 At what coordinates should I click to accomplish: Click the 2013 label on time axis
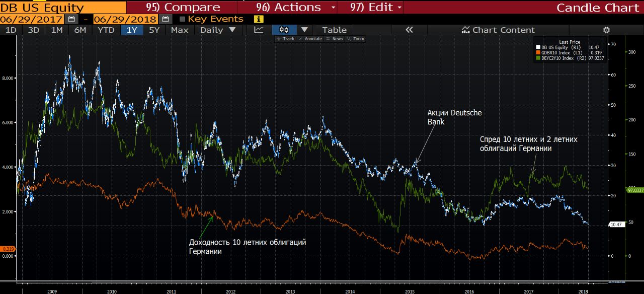[x=290, y=291]
